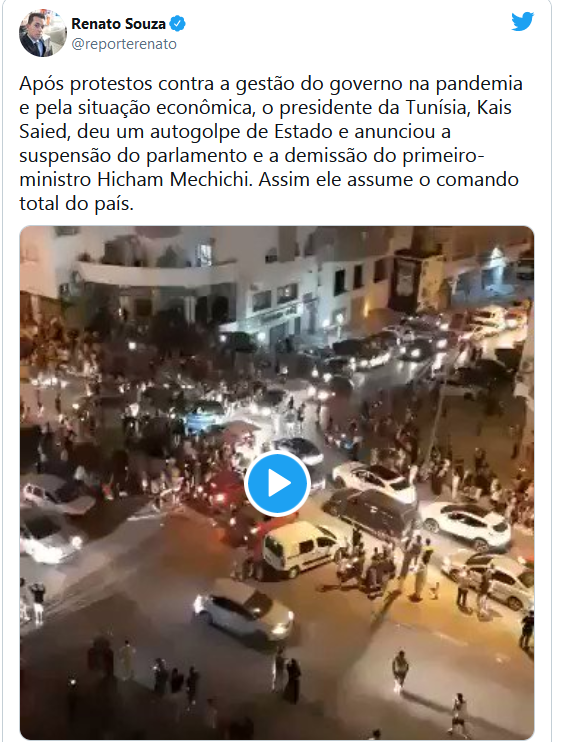Click the name 'Hicham Mechichi' in tweet

tap(173, 180)
